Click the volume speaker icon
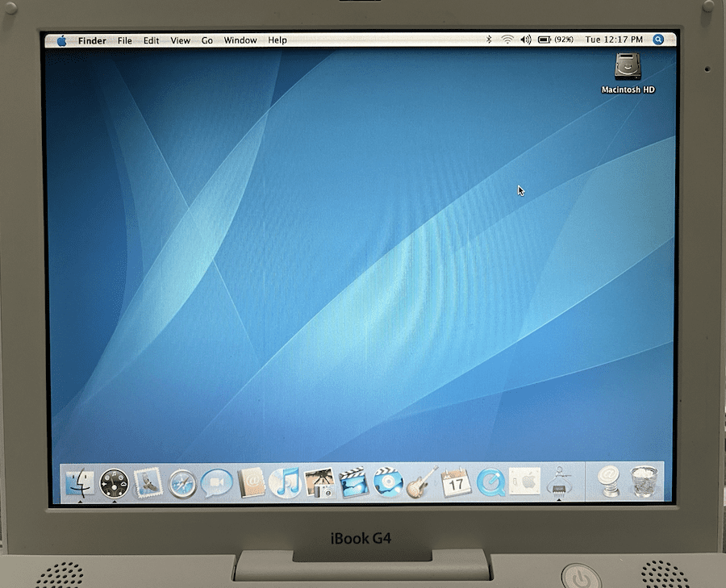This screenshot has height=588, width=726. [x=525, y=40]
